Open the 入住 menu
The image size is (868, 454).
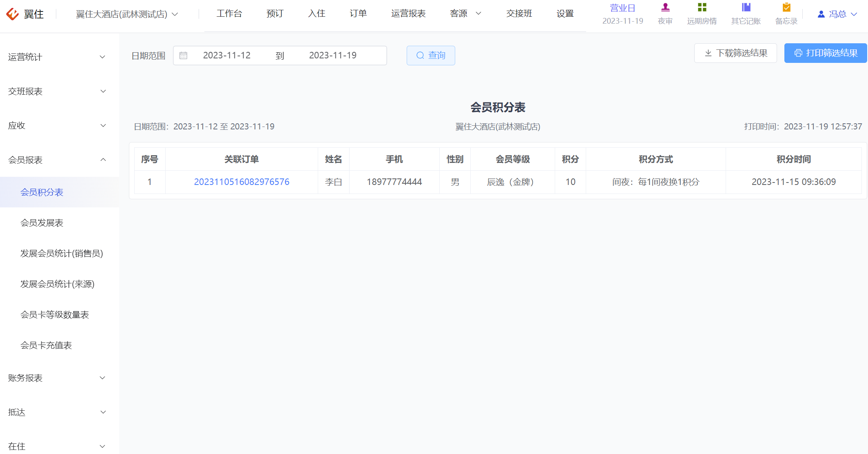tap(317, 13)
